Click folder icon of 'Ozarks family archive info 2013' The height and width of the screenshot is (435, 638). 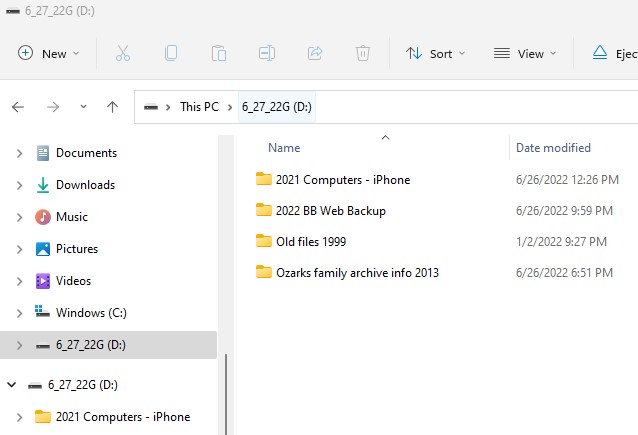[x=264, y=272]
